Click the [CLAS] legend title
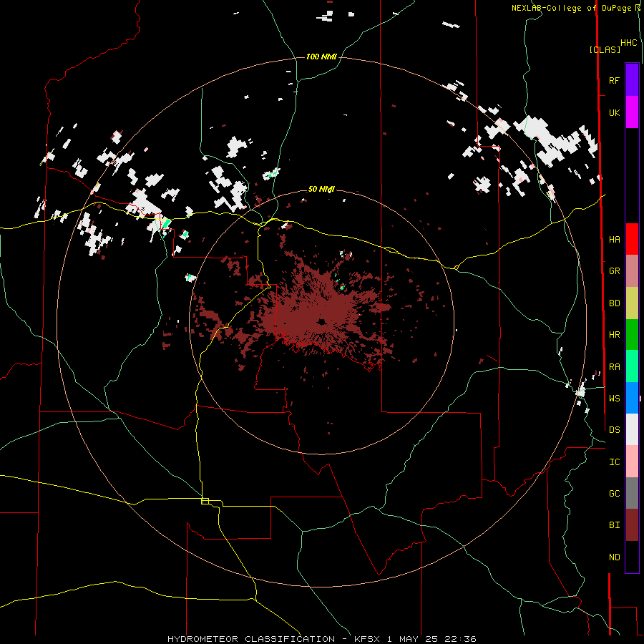The image size is (644, 644). coord(605,49)
